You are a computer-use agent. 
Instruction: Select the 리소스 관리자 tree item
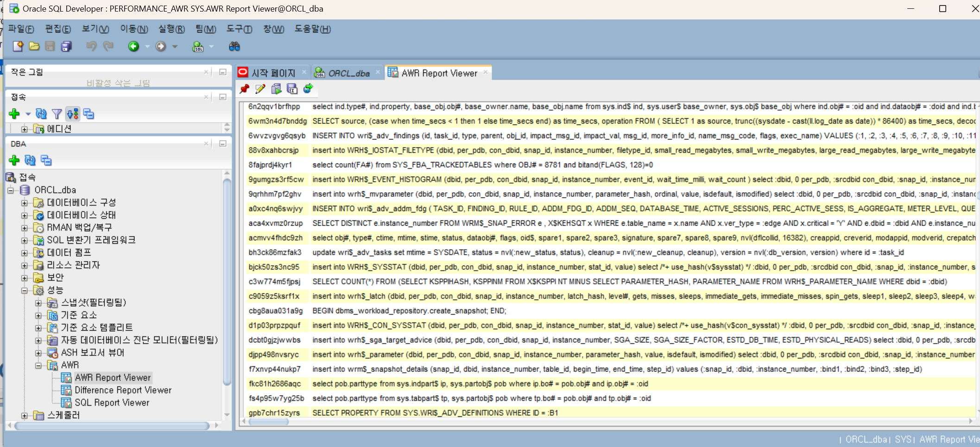pyautogui.click(x=74, y=265)
